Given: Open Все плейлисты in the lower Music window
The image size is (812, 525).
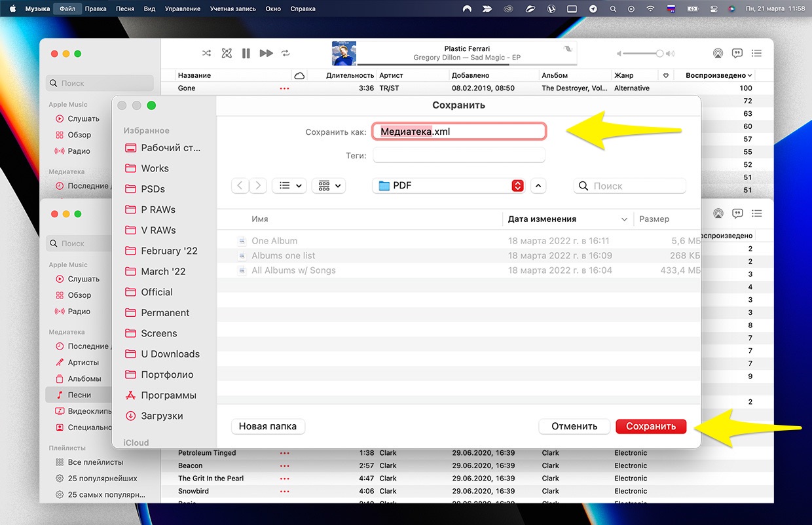Looking at the screenshot, I should click(x=88, y=463).
